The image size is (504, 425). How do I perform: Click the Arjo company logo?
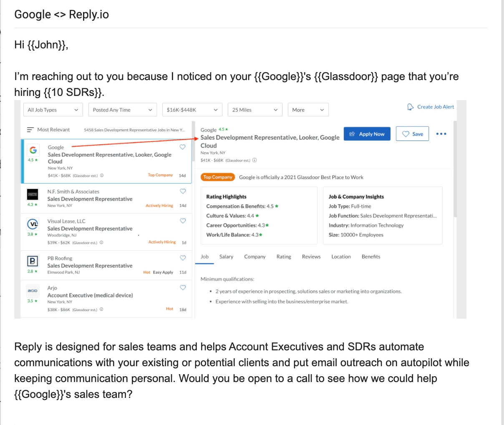click(33, 291)
